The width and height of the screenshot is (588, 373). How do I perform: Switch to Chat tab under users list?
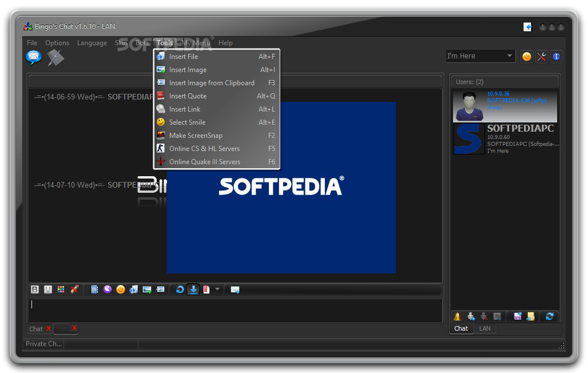pyautogui.click(x=461, y=328)
